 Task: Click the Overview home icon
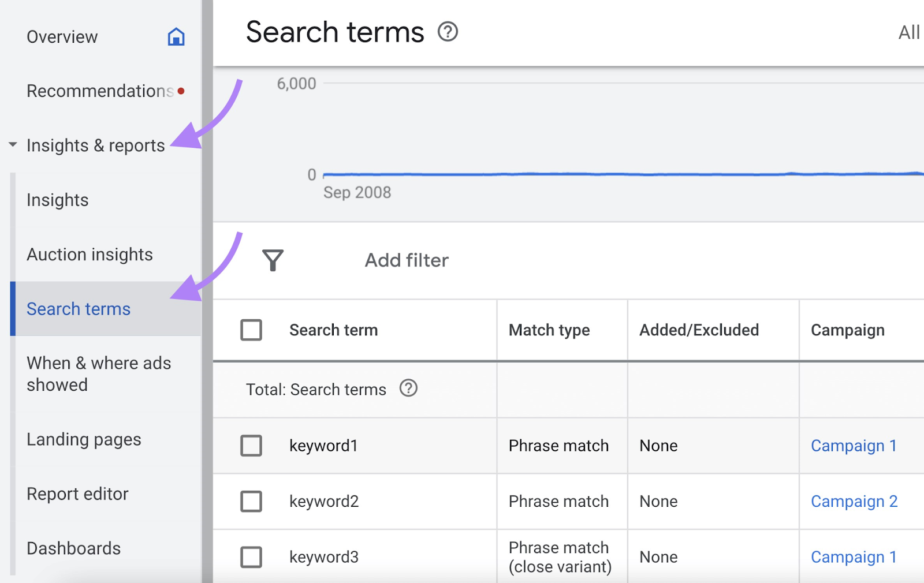(176, 37)
